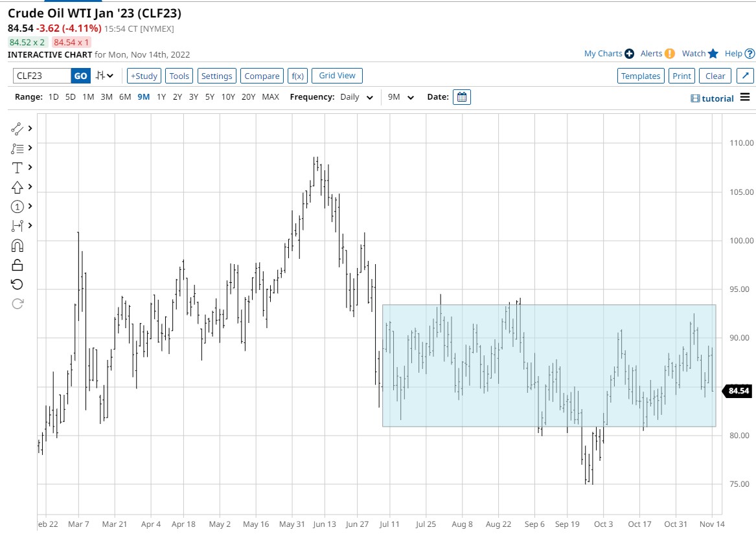The height and width of the screenshot is (534, 756).
Task: Expand the chart with the arrow icon
Action: 745,75
